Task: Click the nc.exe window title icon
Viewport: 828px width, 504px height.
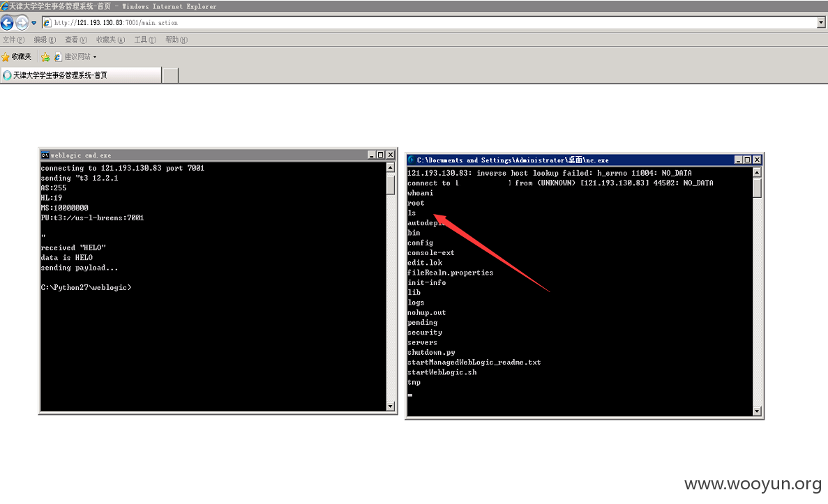Action: [412, 160]
